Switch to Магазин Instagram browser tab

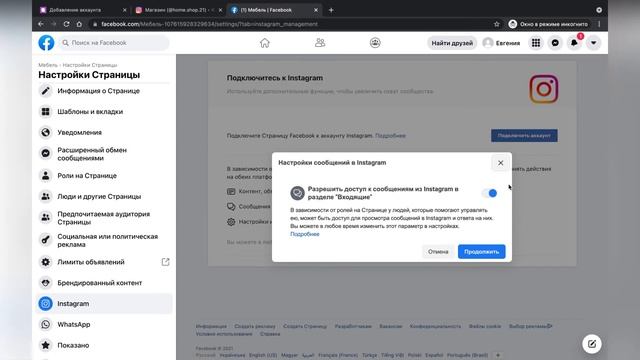pyautogui.click(x=178, y=10)
